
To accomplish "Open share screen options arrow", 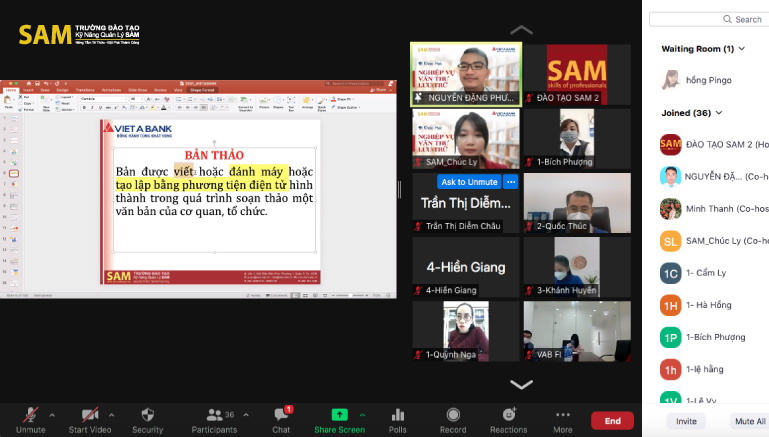I will click(x=362, y=415).
